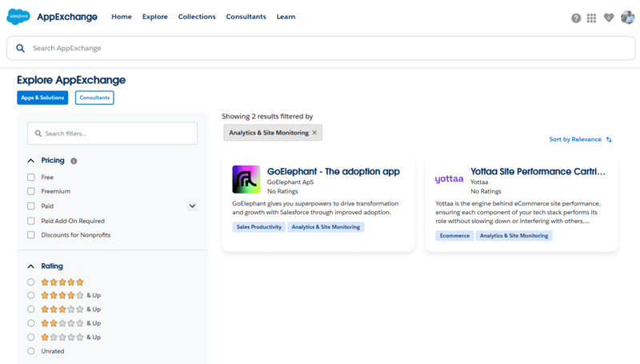
Task: Click the sort arrows icon beside Relevance
Action: pos(609,139)
